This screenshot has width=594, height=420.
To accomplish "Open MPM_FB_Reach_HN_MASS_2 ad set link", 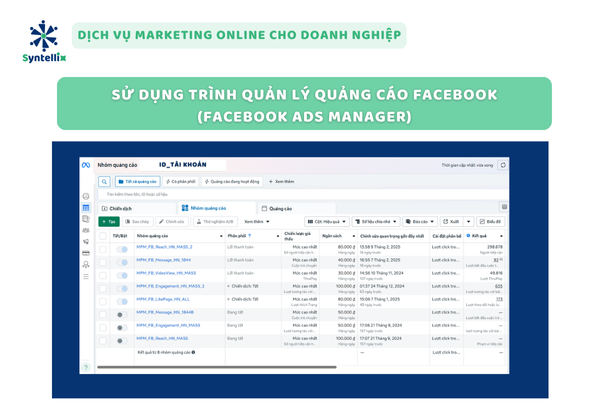I will click(x=164, y=247).
